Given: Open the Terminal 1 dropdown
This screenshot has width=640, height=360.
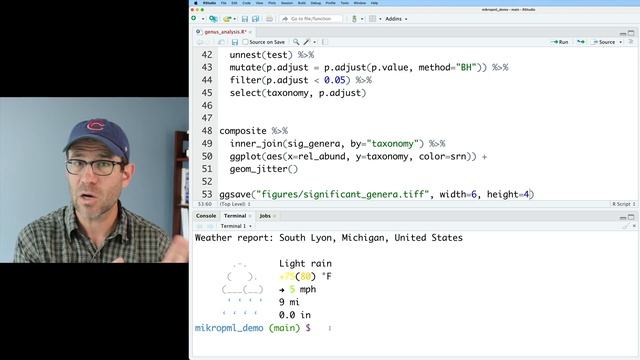Looking at the screenshot, I should (x=236, y=226).
